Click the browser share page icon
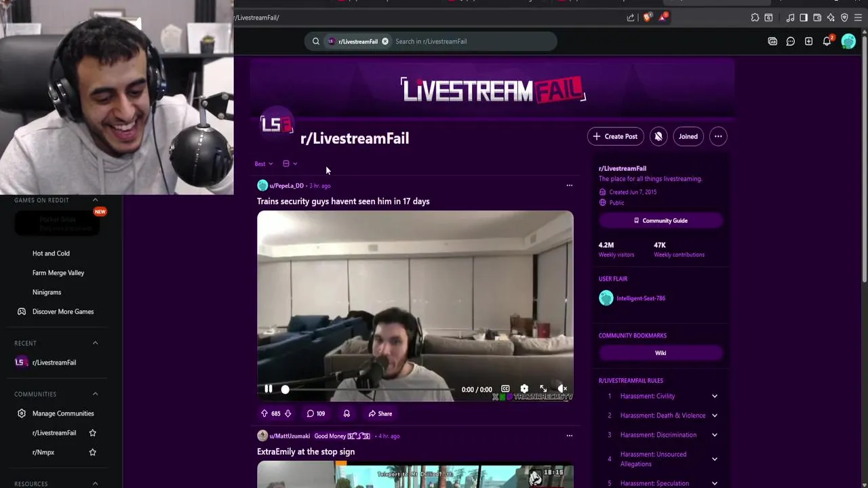 [631, 18]
